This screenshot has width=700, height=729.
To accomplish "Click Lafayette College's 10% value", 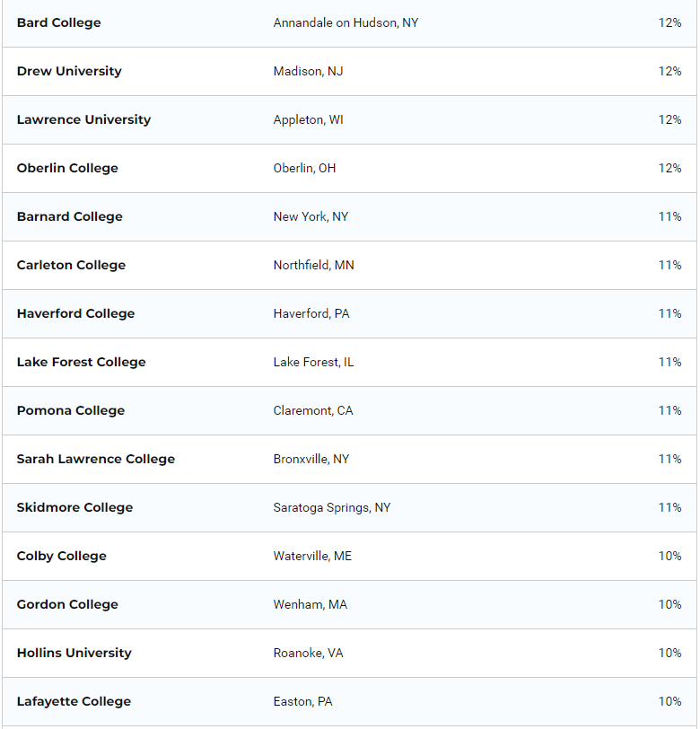I will pos(669,701).
